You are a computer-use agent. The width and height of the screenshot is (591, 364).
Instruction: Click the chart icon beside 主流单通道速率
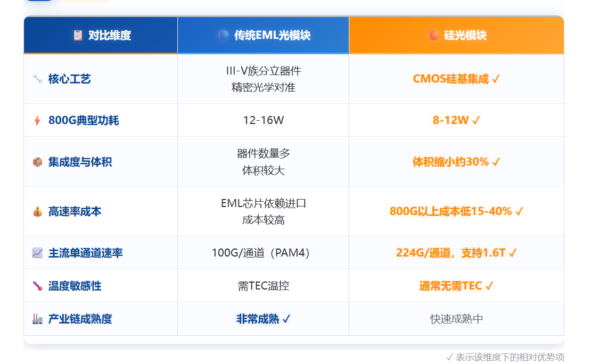pos(37,253)
